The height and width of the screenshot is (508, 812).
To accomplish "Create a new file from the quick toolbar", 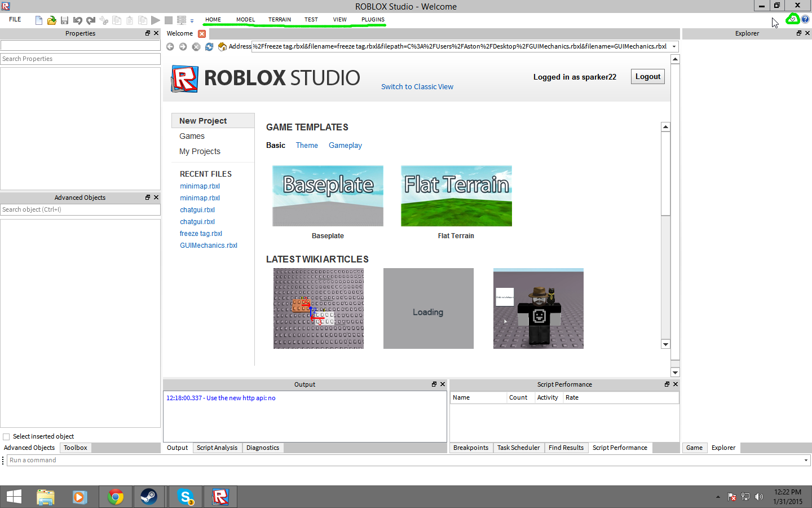I will point(39,20).
